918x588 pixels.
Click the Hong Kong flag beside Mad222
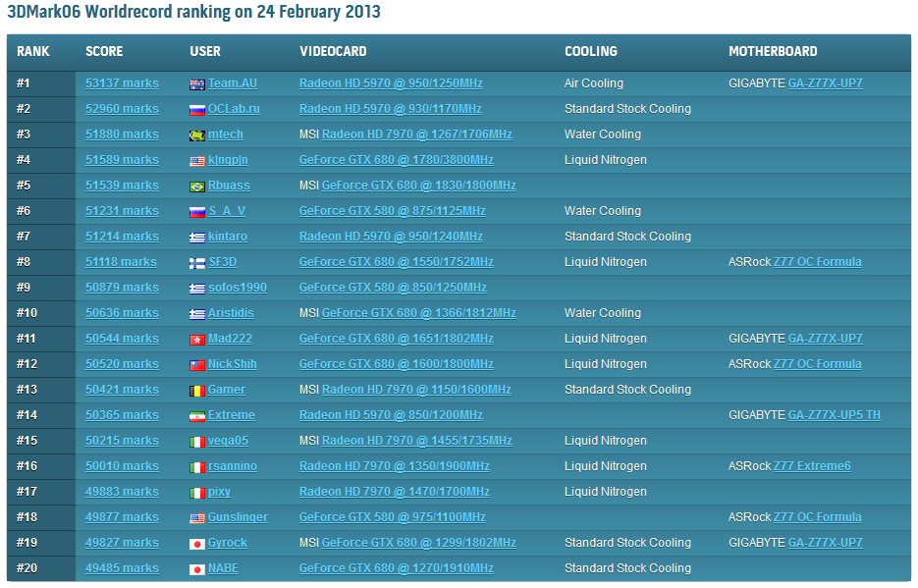(196, 340)
